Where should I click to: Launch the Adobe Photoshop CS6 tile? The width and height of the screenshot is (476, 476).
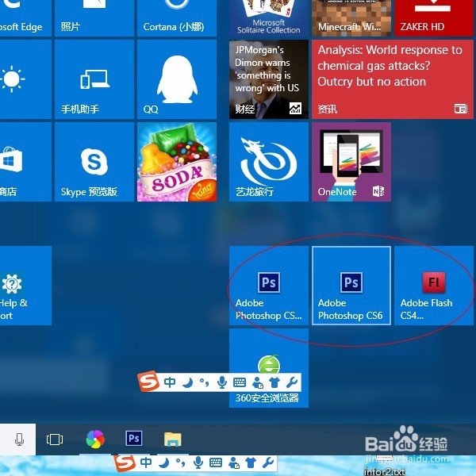point(351,286)
